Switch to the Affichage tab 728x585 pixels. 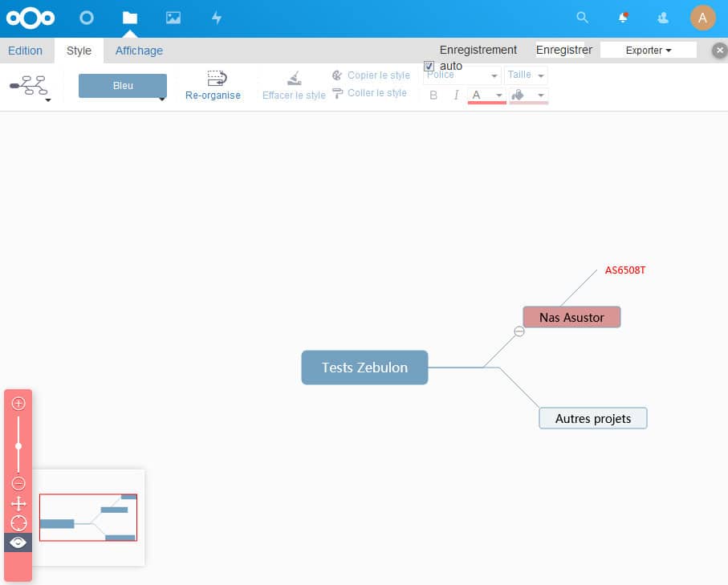(x=139, y=51)
